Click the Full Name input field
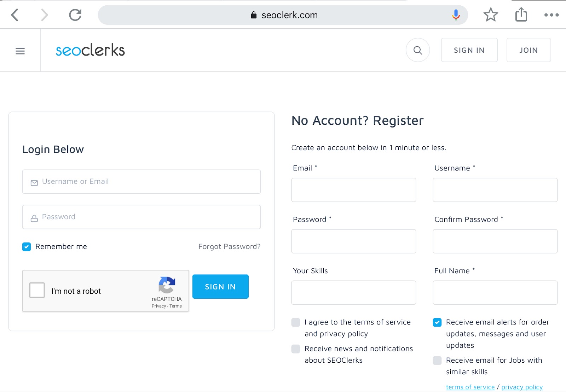Screen dimensions: 566x392 tap(495, 293)
